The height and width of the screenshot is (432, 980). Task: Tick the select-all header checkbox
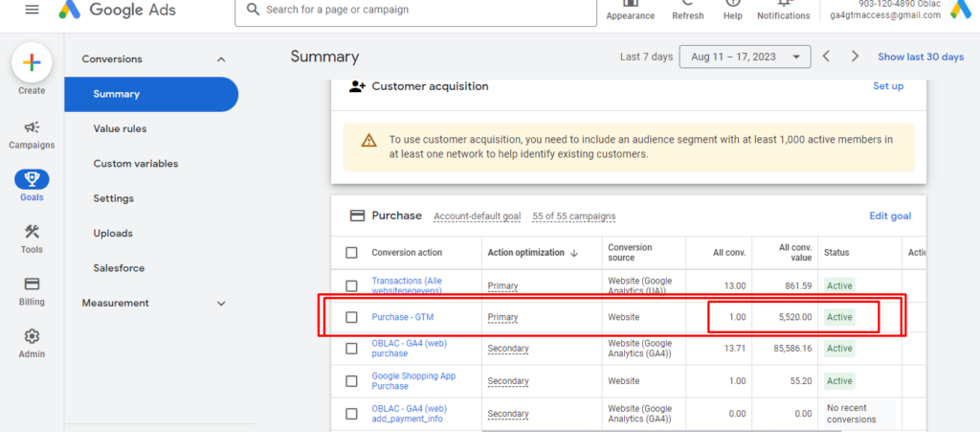352,253
